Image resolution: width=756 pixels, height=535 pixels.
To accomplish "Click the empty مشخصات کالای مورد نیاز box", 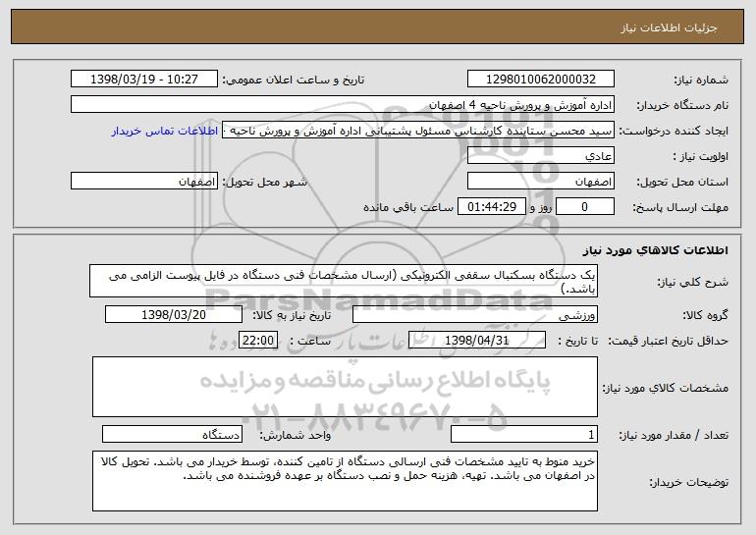I will pyautogui.click(x=345, y=387).
